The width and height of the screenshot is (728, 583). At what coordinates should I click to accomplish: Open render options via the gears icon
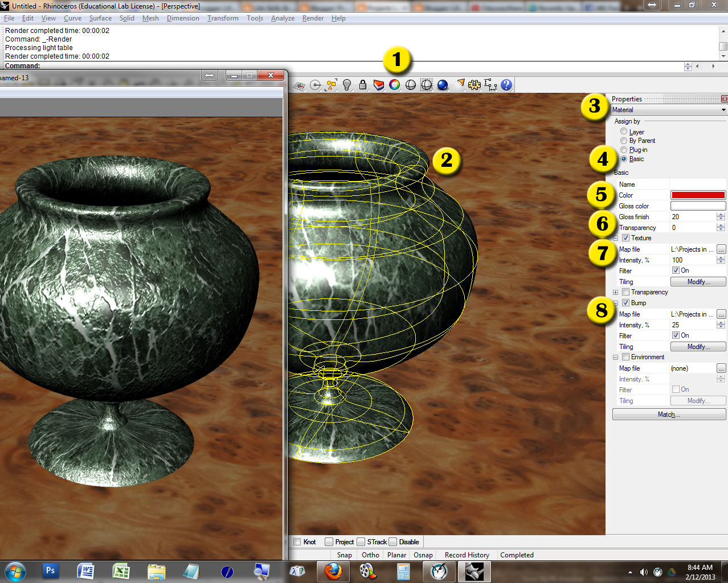click(x=474, y=84)
